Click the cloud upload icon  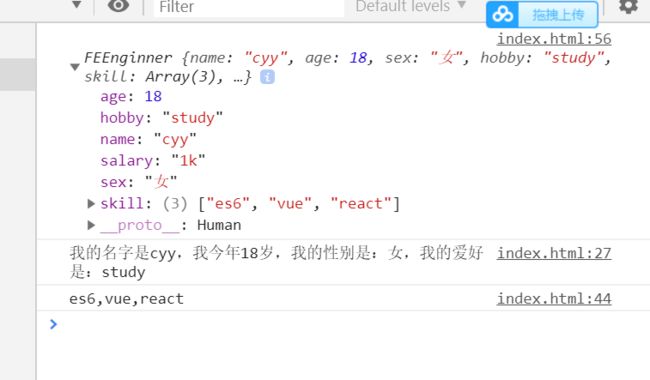coord(502,15)
